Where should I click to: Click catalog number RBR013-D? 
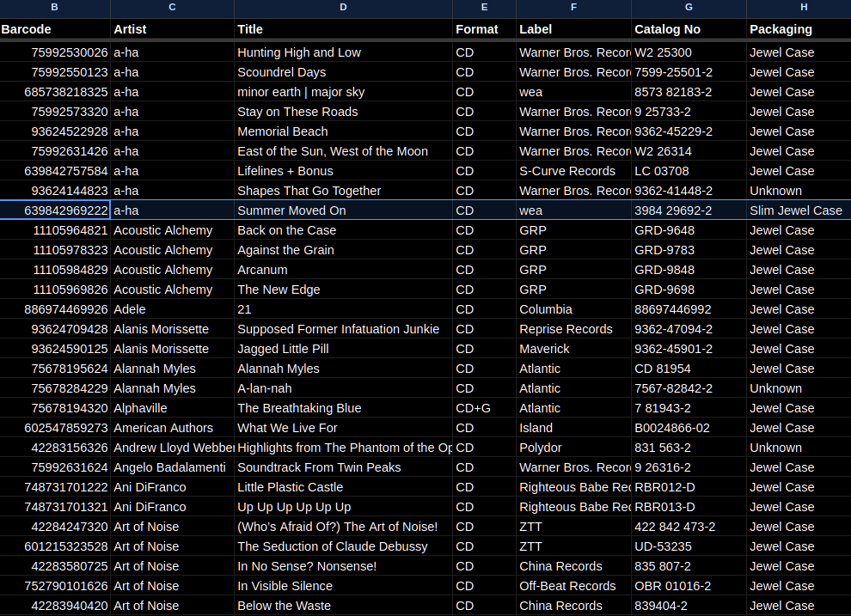pos(689,508)
